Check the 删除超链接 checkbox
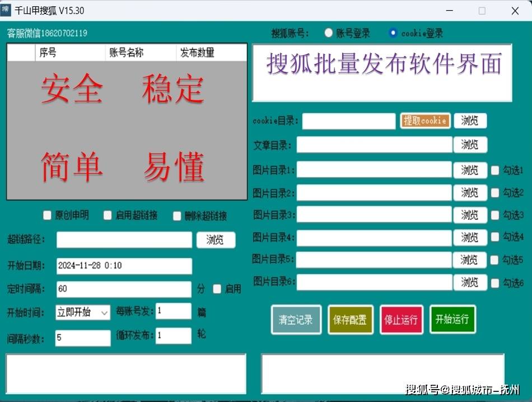 click(177, 216)
